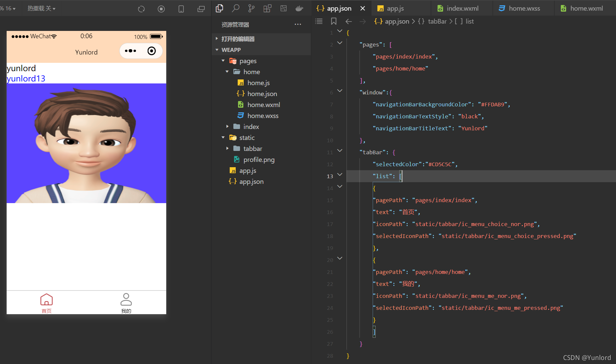Click line number 13 in the gutter
Viewport: 616px width, 364px height.
click(330, 176)
